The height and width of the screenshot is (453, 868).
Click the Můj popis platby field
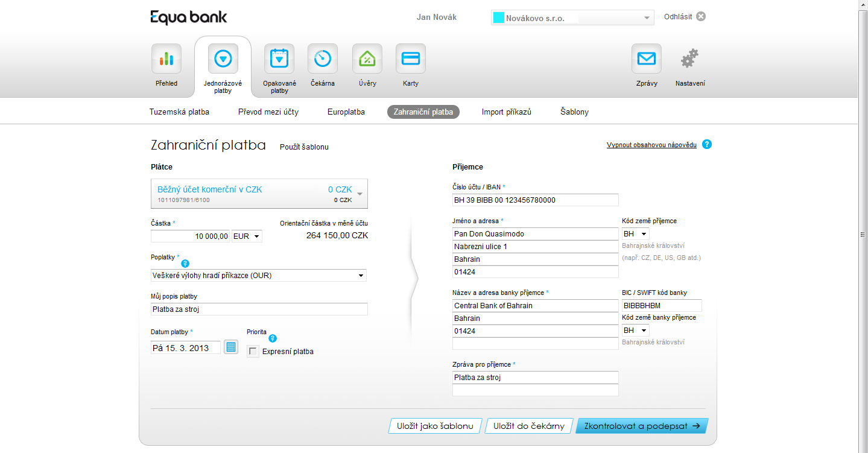(x=259, y=309)
